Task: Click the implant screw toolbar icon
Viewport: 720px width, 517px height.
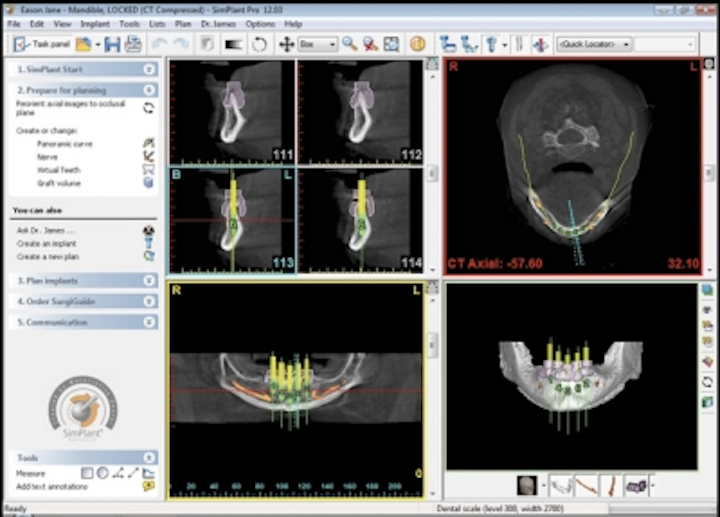Action: (491, 44)
